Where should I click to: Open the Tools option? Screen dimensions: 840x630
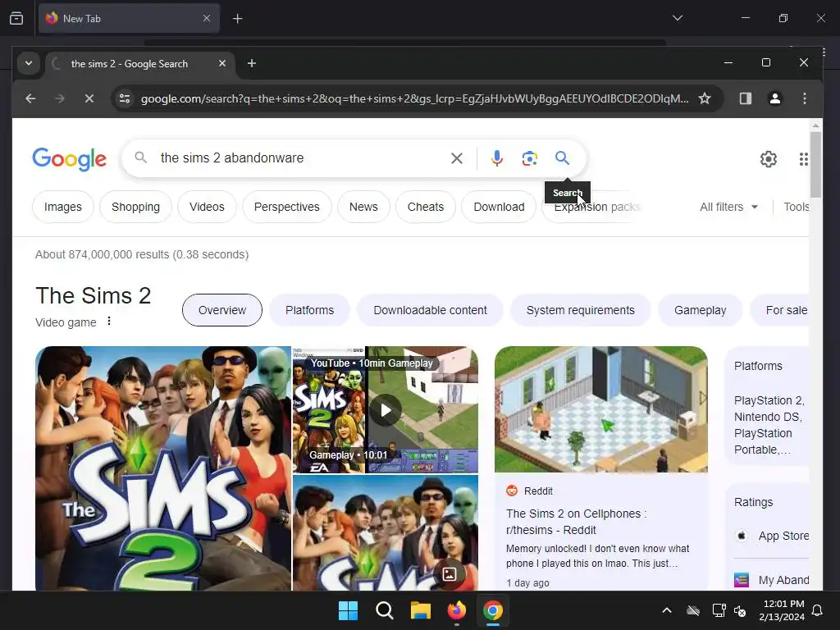[x=796, y=207]
